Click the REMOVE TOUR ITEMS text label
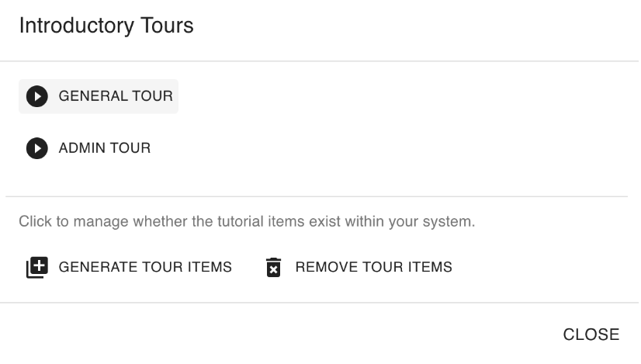Screen dimensions: 641x364 373,267
